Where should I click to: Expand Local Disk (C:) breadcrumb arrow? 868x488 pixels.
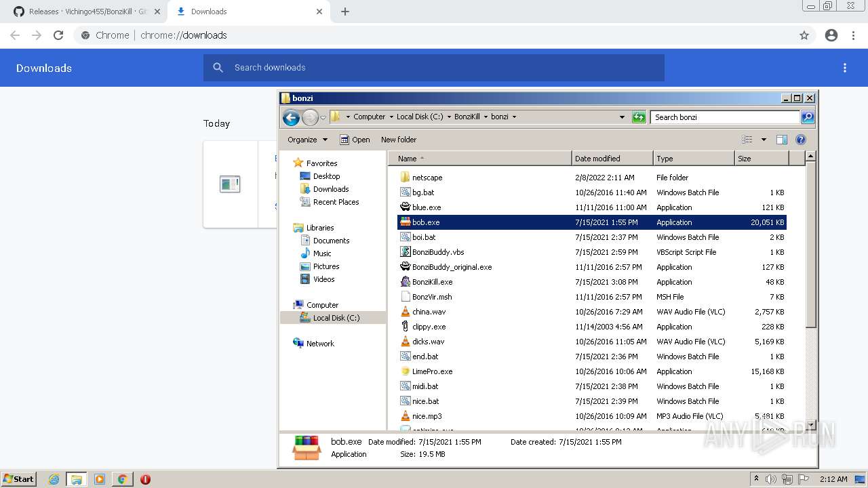click(x=449, y=117)
